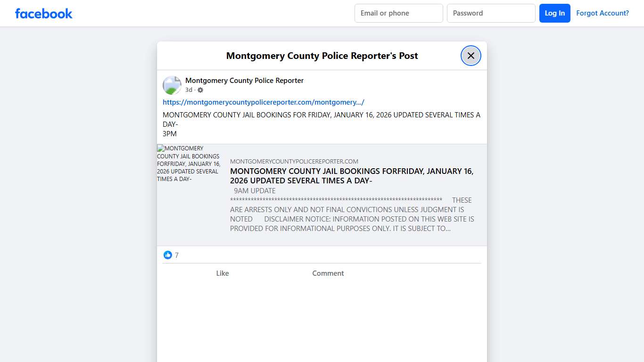Open the Montgomery County Police Reporter page name
Viewport: 644px width, 362px height.
click(x=244, y=80)
